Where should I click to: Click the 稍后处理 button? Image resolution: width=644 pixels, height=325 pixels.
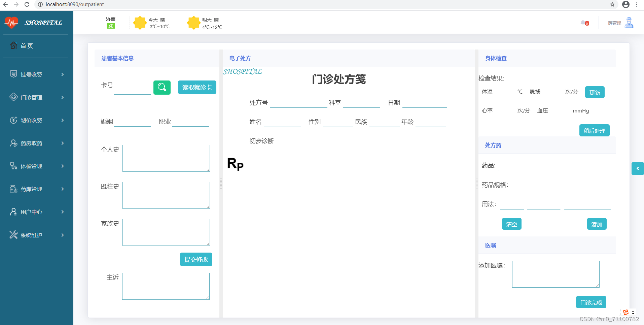[x=595, y=130]
